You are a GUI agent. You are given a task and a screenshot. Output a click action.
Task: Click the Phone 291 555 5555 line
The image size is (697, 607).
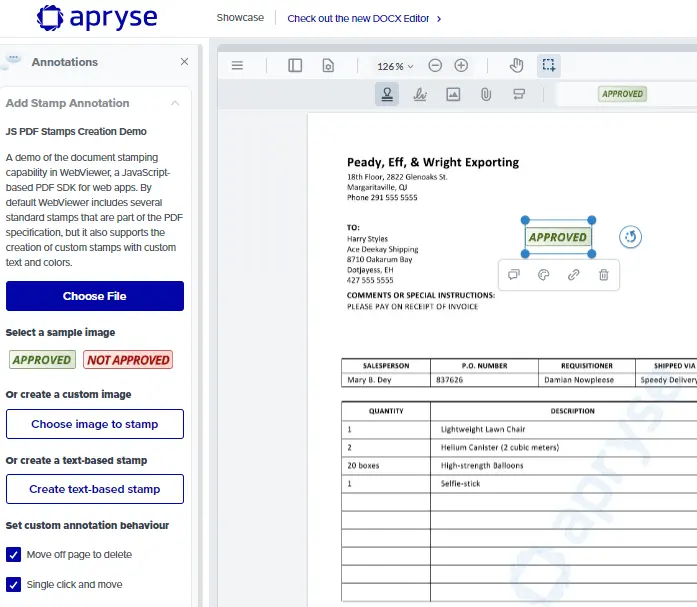click(x=382, y=197)
